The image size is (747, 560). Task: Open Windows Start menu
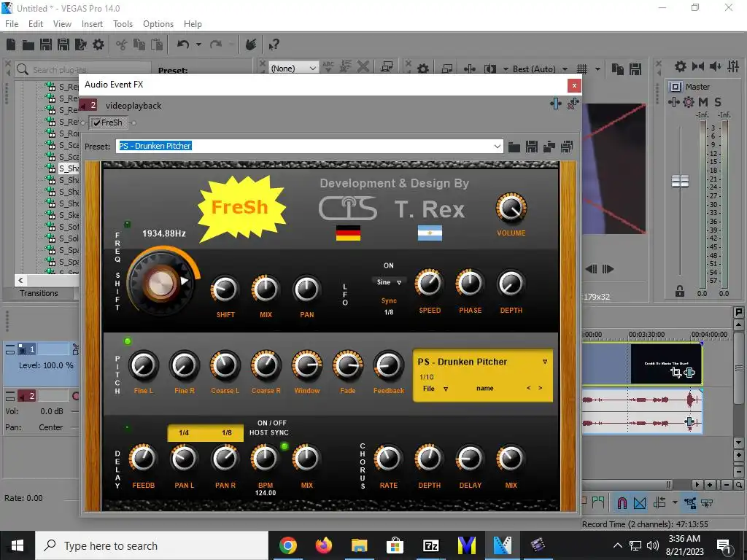point(18,545)
